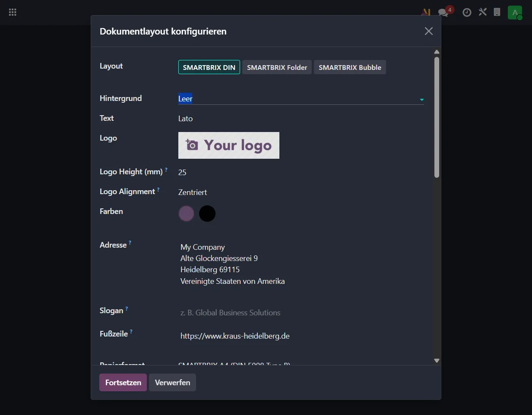532x415 pixels.
Task: Open the user avatar menu
Action: tap(515, 13)
